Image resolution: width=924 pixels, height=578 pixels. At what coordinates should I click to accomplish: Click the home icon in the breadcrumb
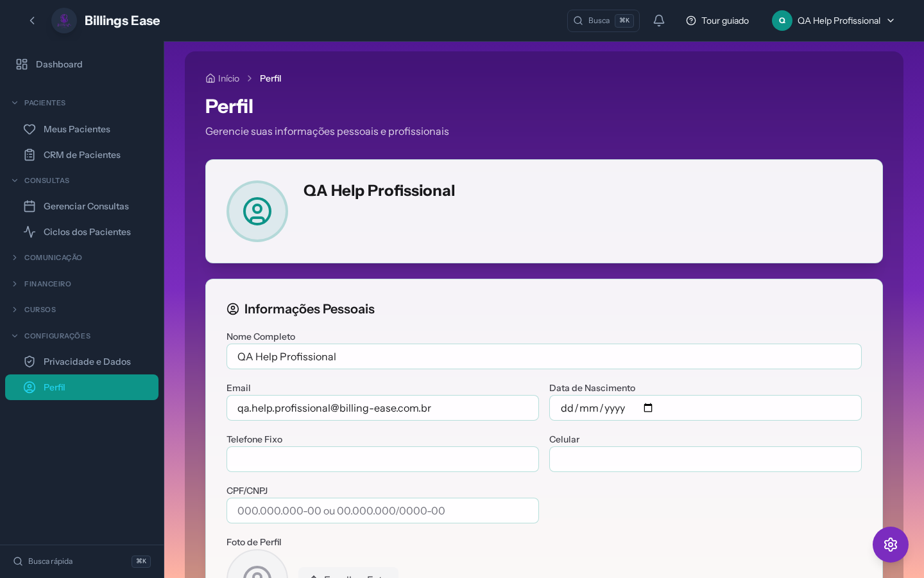[210, 78]
